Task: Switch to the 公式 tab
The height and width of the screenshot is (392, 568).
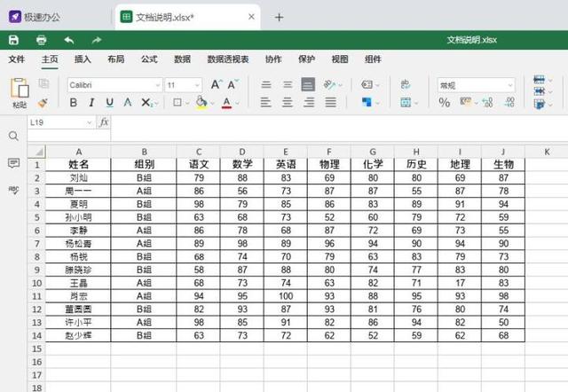Action: (x=149, y=59)
